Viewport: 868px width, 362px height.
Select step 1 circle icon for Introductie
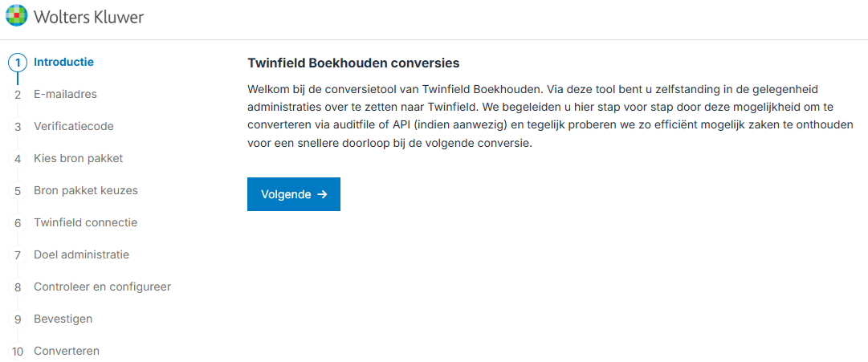(x=18, y=63)
